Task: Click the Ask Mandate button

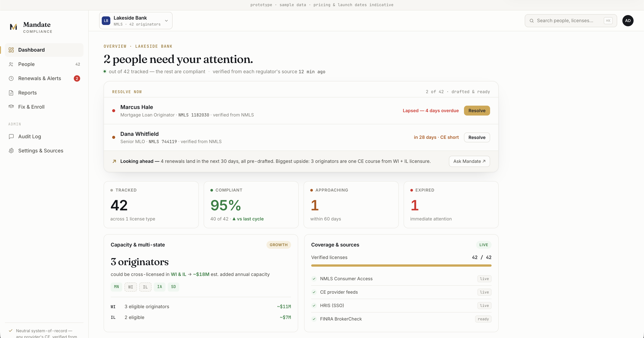Action: click(469, 162)
